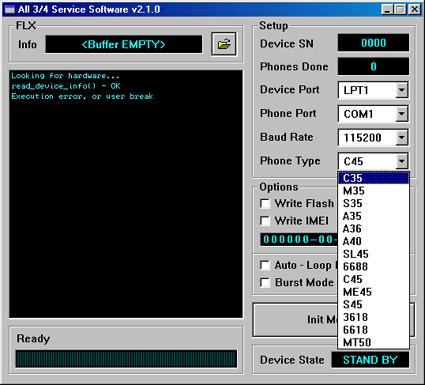Enable the Write IMEI checkbox
This screenshot has width=425, height=385.
[265, 221]
